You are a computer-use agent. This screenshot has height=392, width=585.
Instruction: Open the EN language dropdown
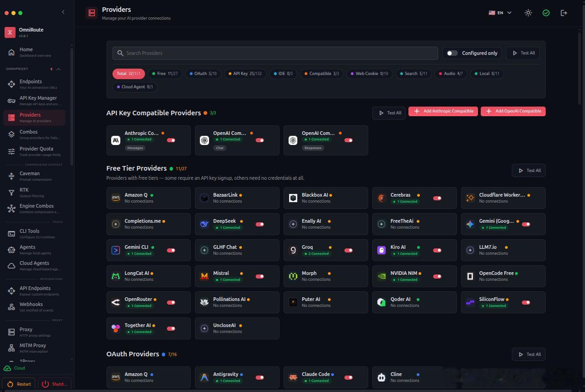point(500,13)
